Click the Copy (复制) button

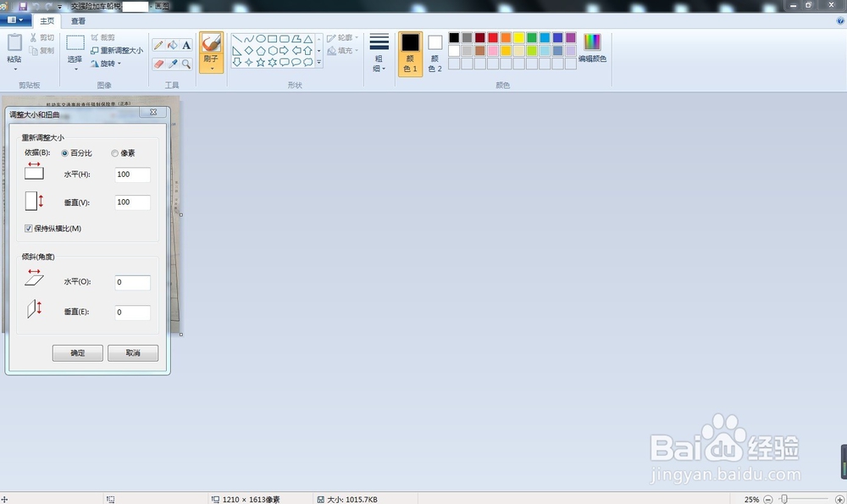point(42,50)
